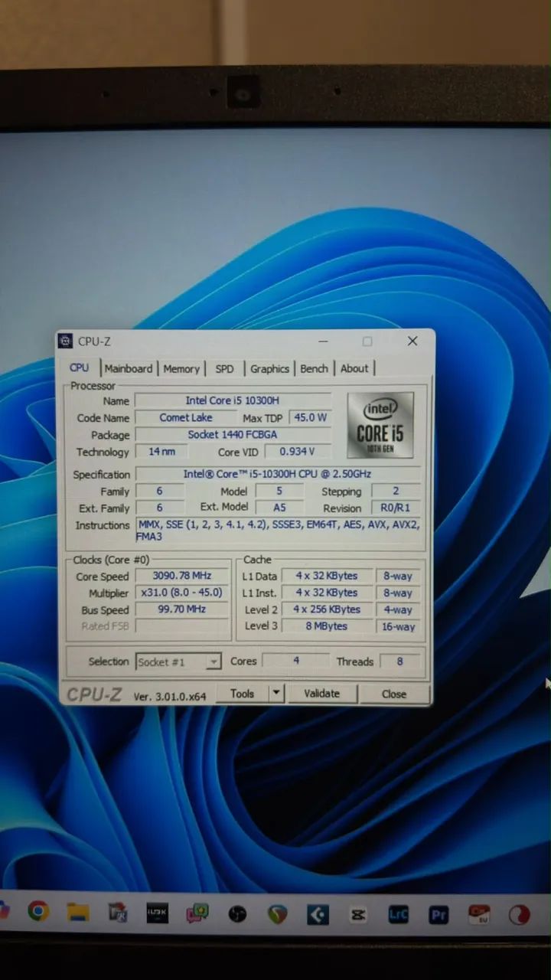Viewport: 551px width, 980px height.
Task: Click the Specification field i5-10300H CPU @ 2.50GHz
Action: [x=278, y=474]
